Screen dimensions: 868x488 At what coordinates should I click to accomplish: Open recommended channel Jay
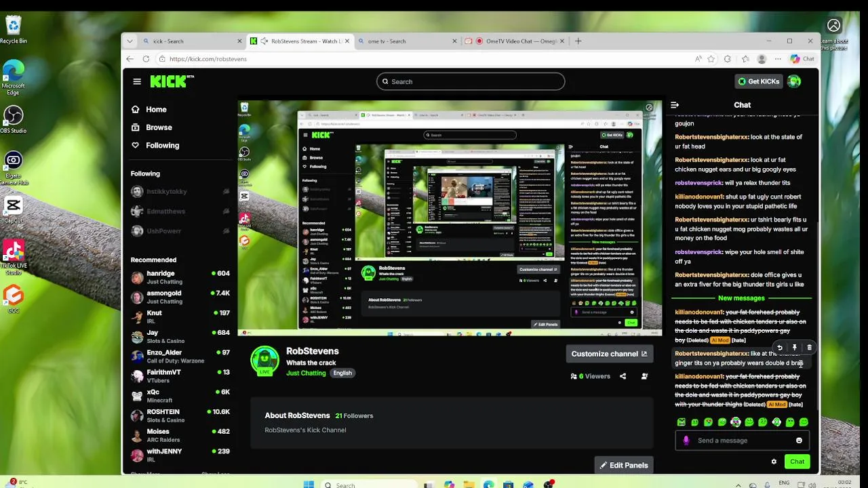click(180, 336)
